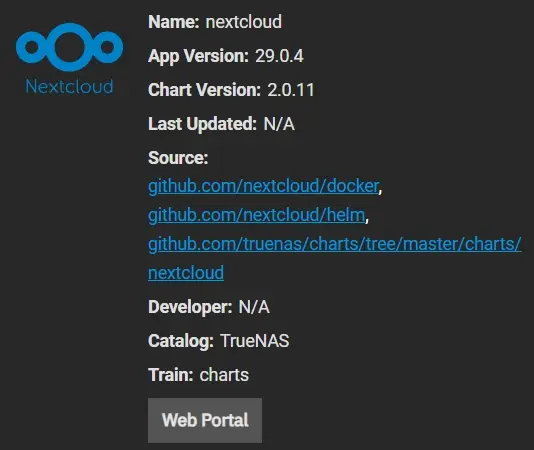The height and width of the screenshot is (450, 534).
Task: Select the Train value charts
Action: click(224, 375)
